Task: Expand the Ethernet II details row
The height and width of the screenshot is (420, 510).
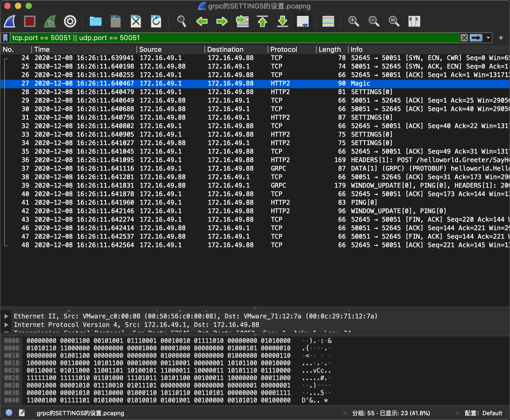Action: (6, 316)
